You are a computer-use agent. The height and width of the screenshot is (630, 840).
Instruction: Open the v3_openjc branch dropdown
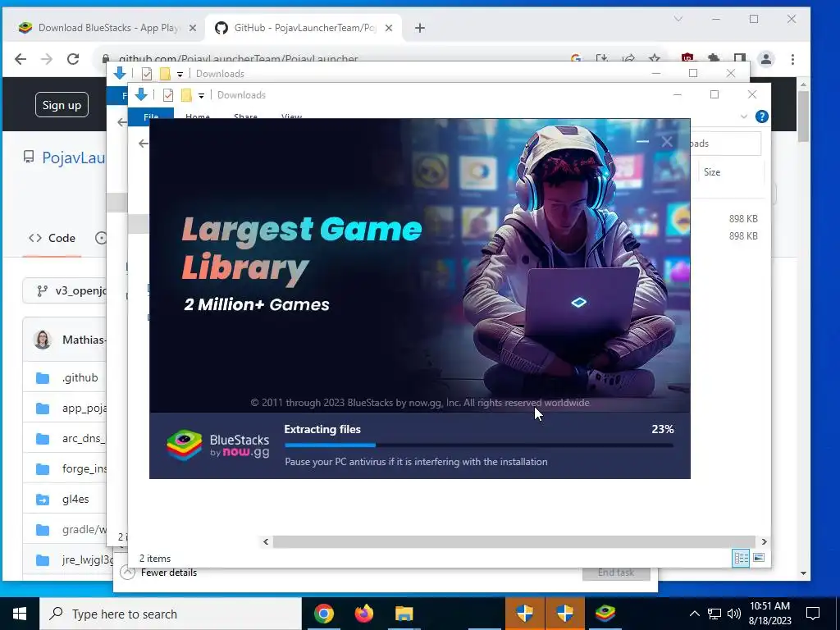[x=65, y=291]
